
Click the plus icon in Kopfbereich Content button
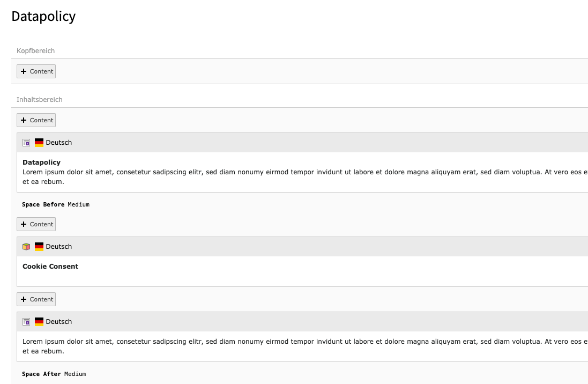24,71
